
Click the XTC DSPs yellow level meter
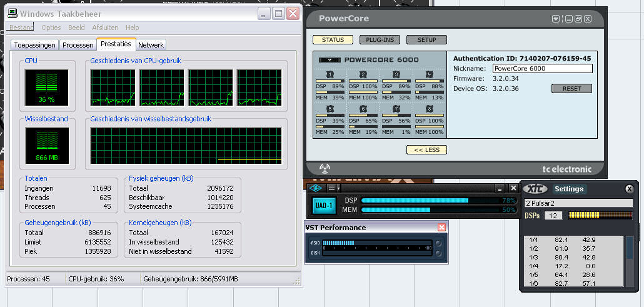pyautogui.click(x=600, y=215)
